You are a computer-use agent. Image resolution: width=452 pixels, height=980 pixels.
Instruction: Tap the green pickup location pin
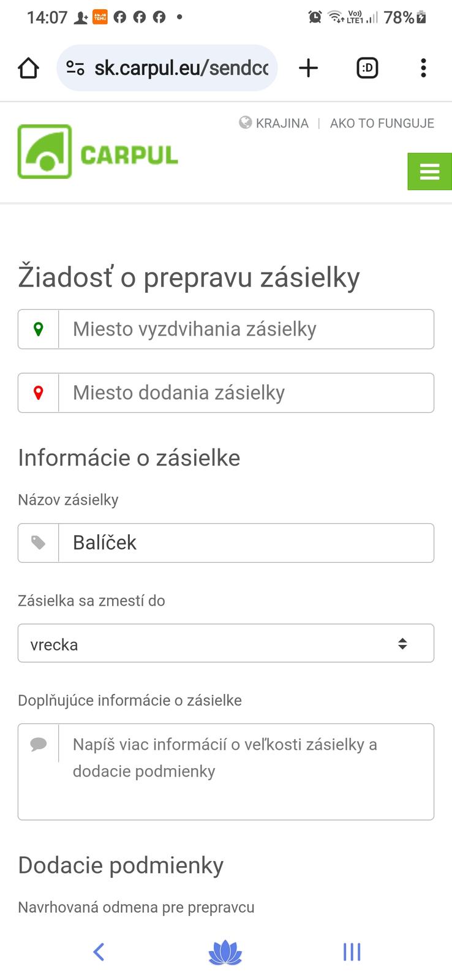pos(39,330)
